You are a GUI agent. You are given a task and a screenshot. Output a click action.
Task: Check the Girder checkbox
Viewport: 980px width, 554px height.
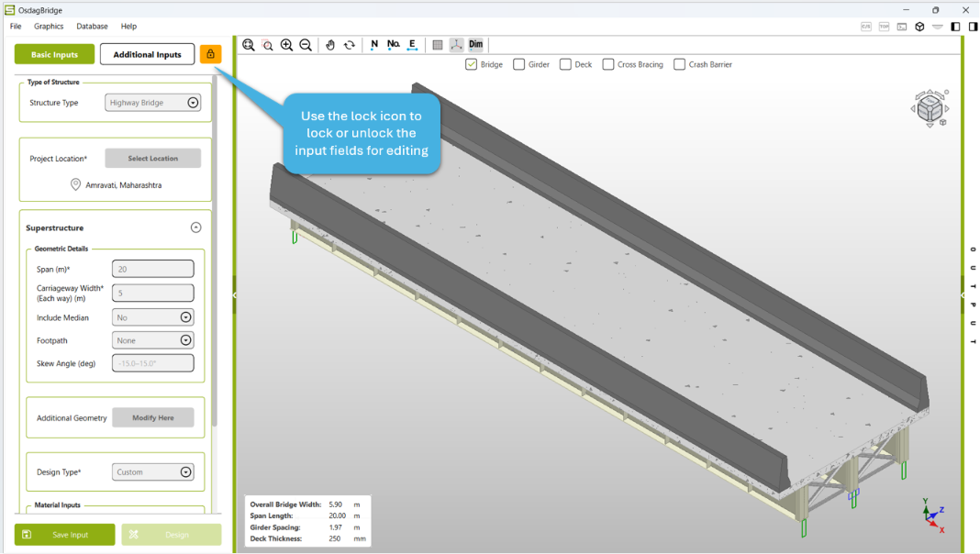click(x=518, y=64)
